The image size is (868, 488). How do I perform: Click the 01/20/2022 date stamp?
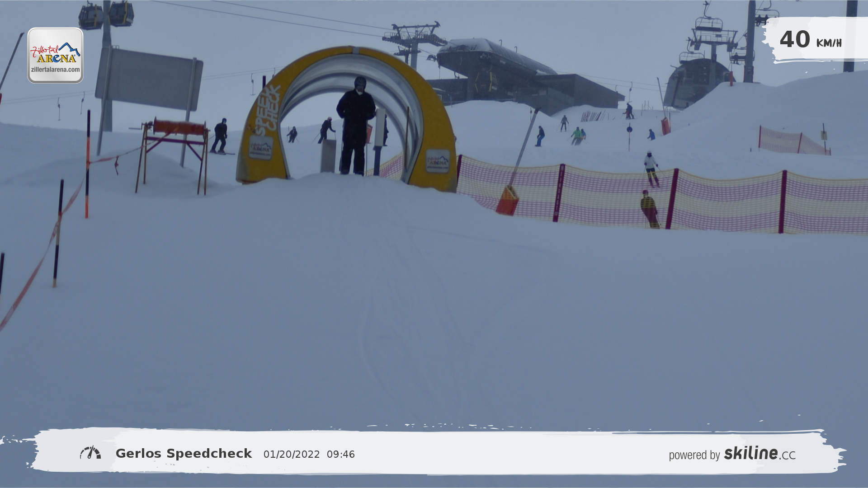click(x=292, y=455)
